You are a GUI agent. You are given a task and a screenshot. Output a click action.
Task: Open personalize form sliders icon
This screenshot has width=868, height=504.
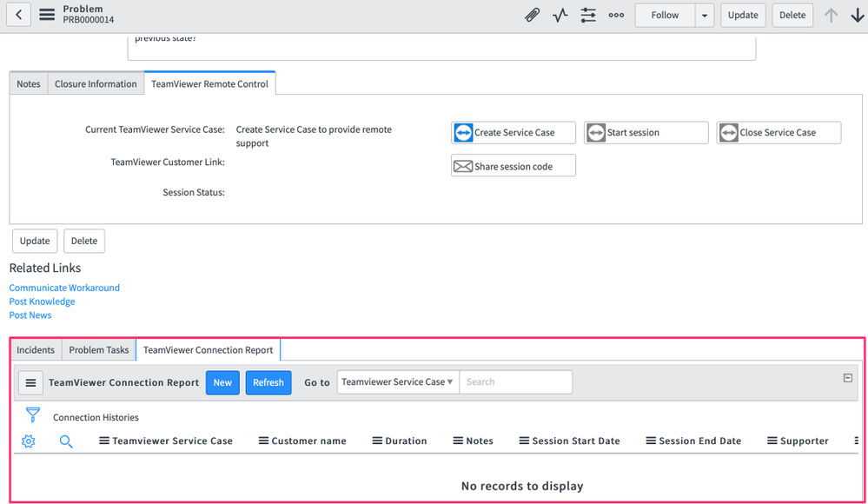588,15
